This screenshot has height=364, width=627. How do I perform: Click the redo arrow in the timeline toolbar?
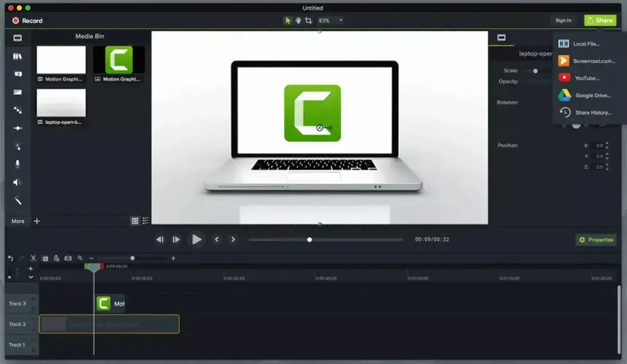[x=21, y=259]
